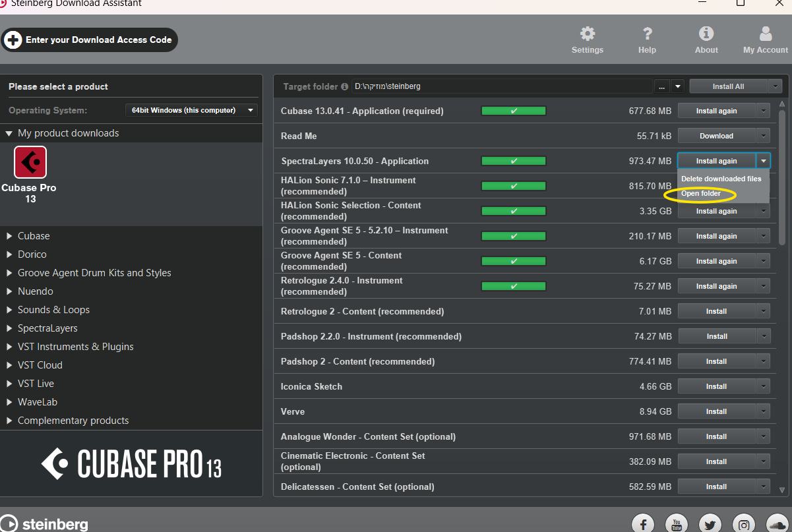Expand the VST Cloud category
This screenshot has width=792, height=532.
click(9, 365)
